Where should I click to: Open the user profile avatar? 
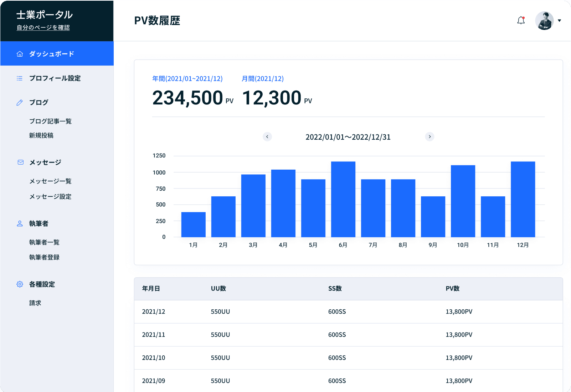point(544,21)
